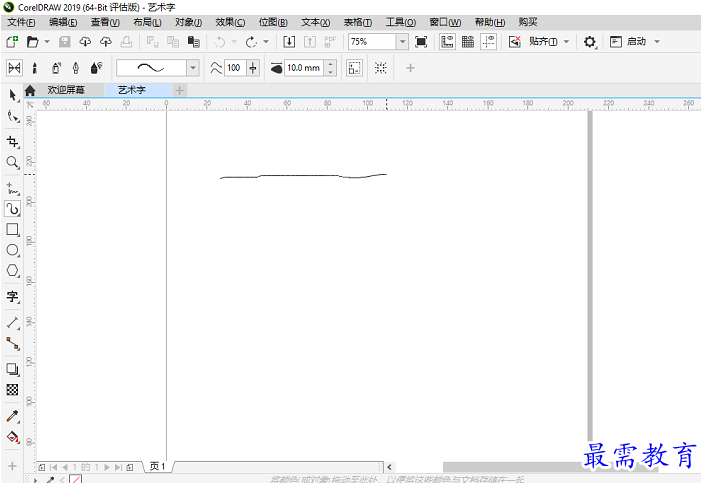
Task: Expand the 启动 launch dropdown arrow
Action: (657, 42)
